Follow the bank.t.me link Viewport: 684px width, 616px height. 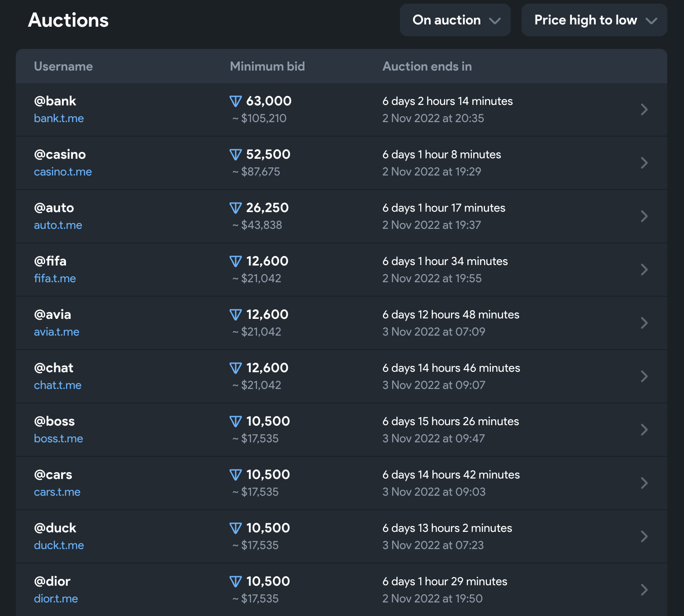(x=59, y=118)
